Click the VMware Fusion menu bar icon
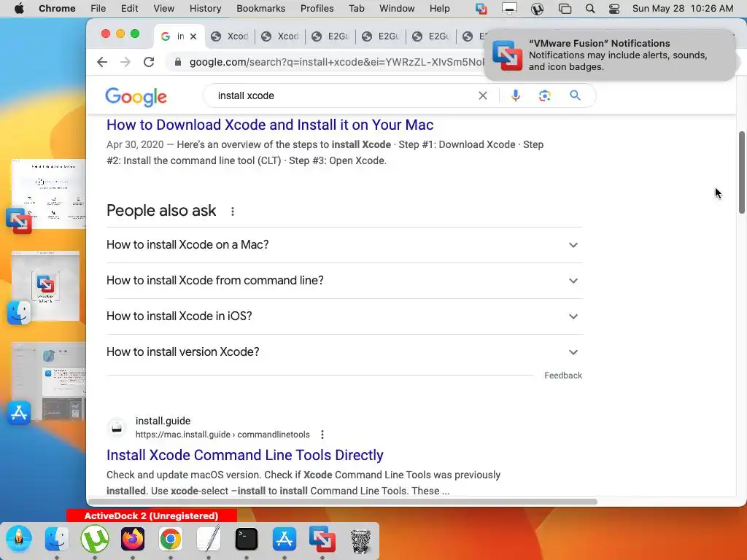This screenshot has height=560, width=747. [x=481, y=9]
